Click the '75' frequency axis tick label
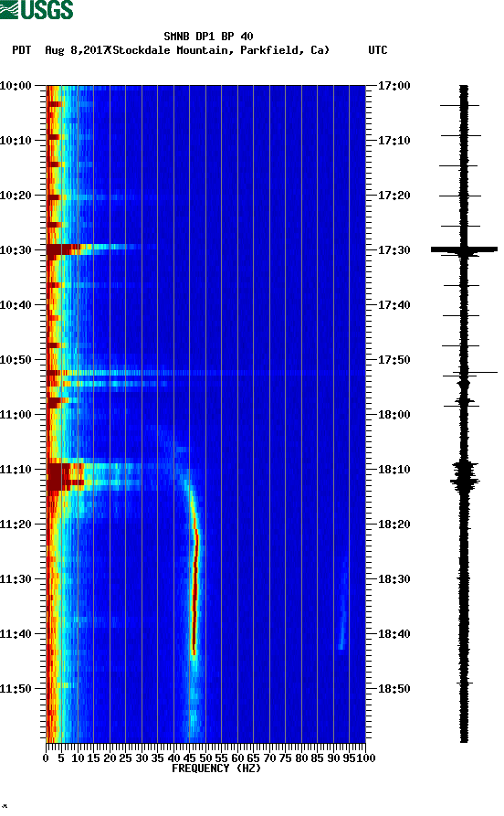 coord(285,758)
